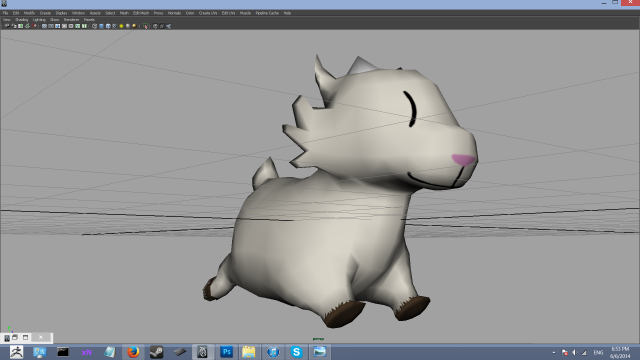Open the Create UVs menu
Image resolution: width=640 pixels, height=360 pixels.
[208, 13]
